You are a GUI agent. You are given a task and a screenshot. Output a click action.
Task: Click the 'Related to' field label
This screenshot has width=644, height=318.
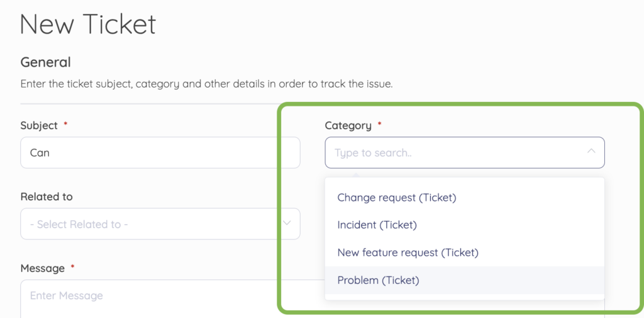pyautogui.click(x=47, y=196)
